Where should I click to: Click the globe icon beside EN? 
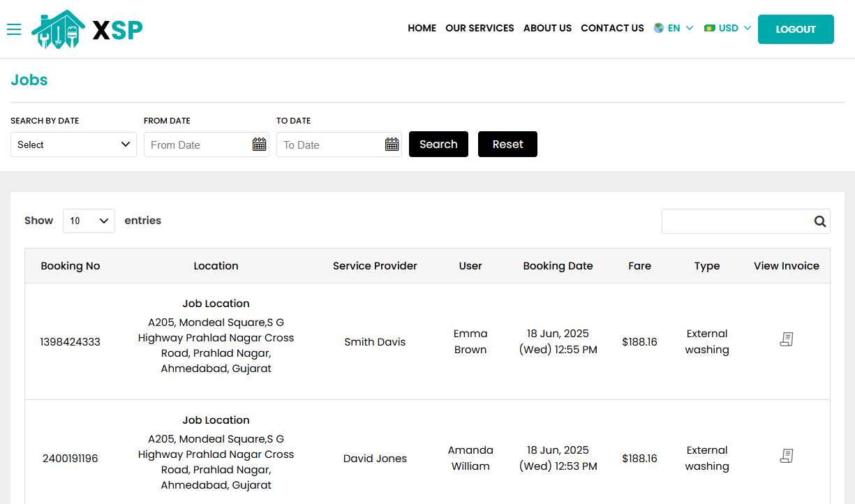pyautogui.click(x=657, y=28)
